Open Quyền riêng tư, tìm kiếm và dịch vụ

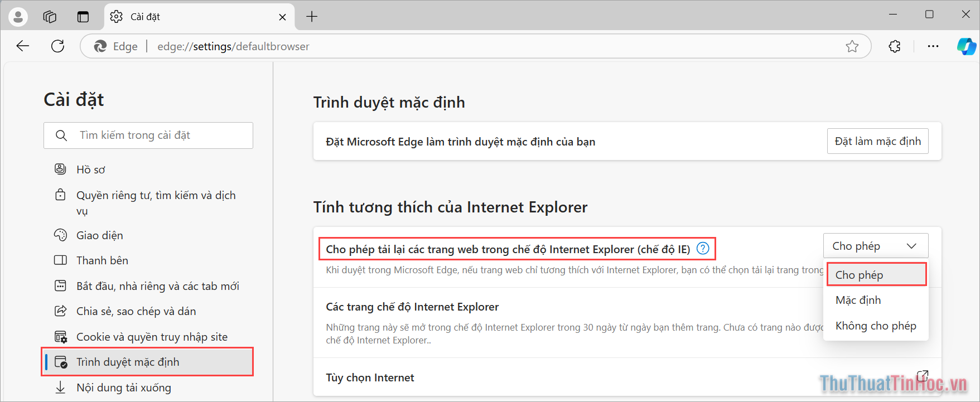click(147, 202)
